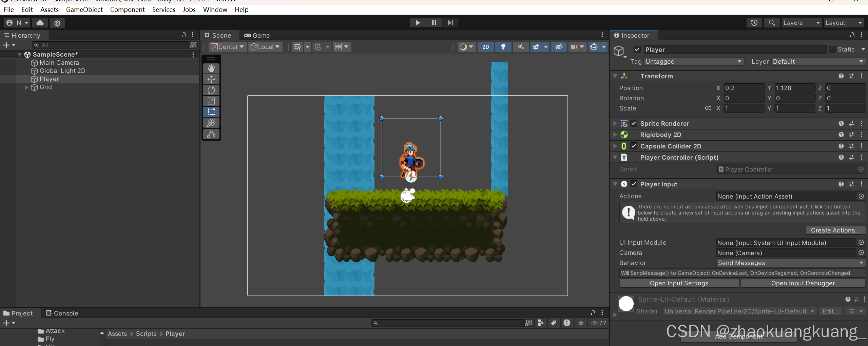Select the Transform tool
The height and width of the screenshot is (346, 868).
coord(211,123)
